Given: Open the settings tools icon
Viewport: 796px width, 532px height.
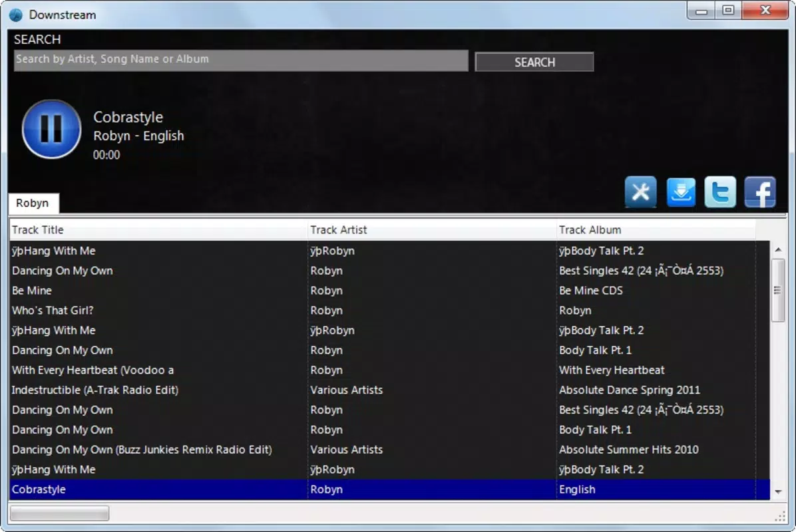Looking at the screenshot, I should tap(641, 192).
